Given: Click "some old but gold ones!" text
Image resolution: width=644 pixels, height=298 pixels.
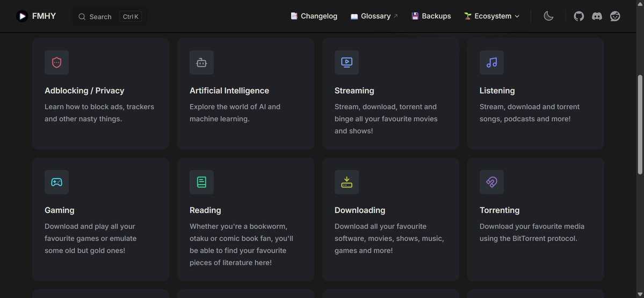Looking at the screenshot, I should pyautogui.click(x=85, y=250).
